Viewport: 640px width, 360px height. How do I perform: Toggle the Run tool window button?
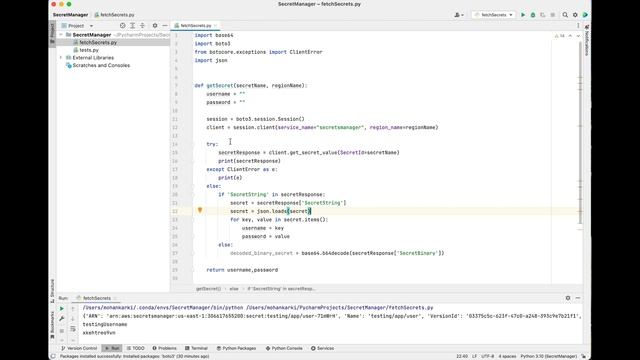pyautogui.click(x=112, y=348)
